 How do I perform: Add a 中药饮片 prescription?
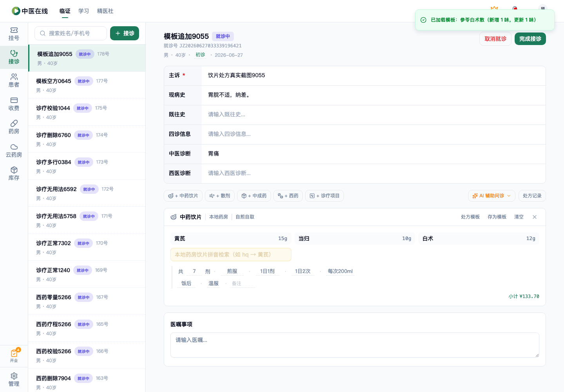[183, 196]
